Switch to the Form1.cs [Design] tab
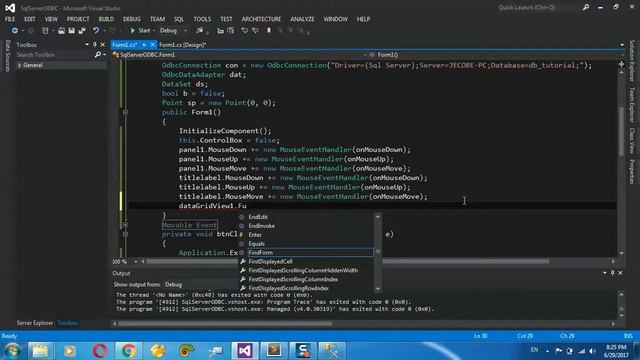The width and height of the screenshot is (640, 360). pos(182,45)
